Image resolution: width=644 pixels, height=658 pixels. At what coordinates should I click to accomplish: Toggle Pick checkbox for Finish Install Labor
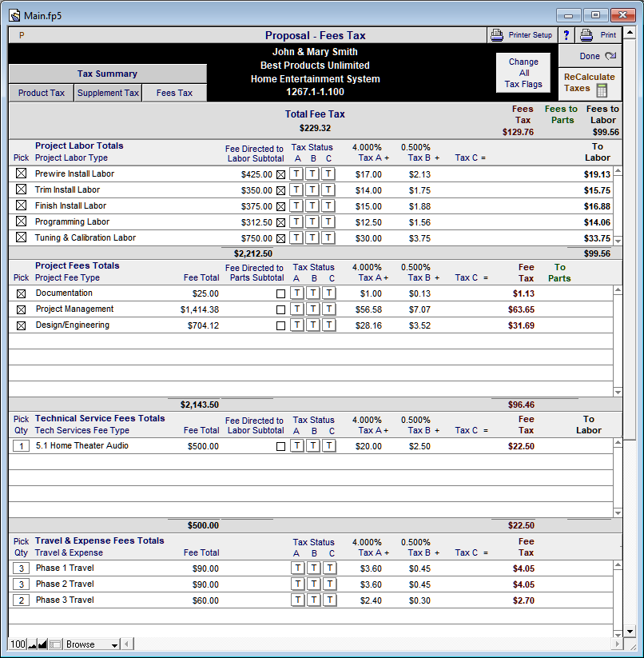(21, 205)
